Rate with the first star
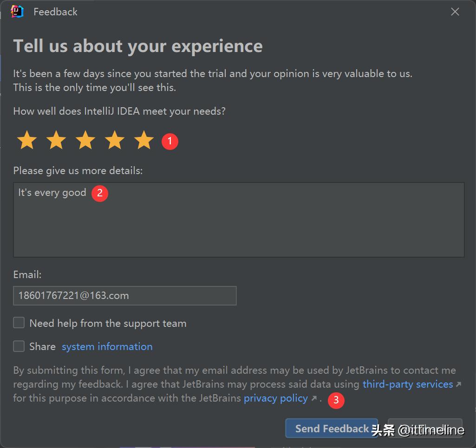This screenshot has width=476, height=448. (x=27, y=140)
